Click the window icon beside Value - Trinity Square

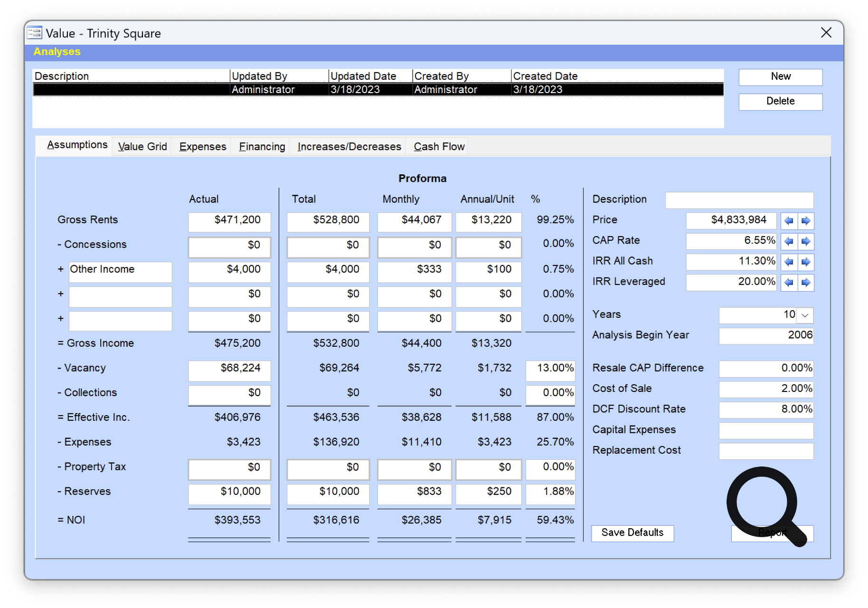pos(35,33)
